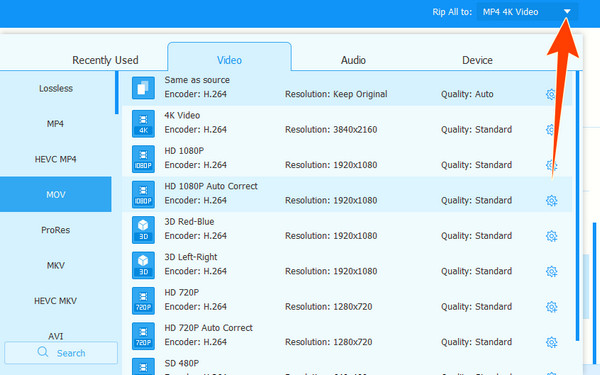Viewport: 600px width, 375px height.
Task: Click HD 1080P Auto Correct preset icon
Action: pos(143,194)
